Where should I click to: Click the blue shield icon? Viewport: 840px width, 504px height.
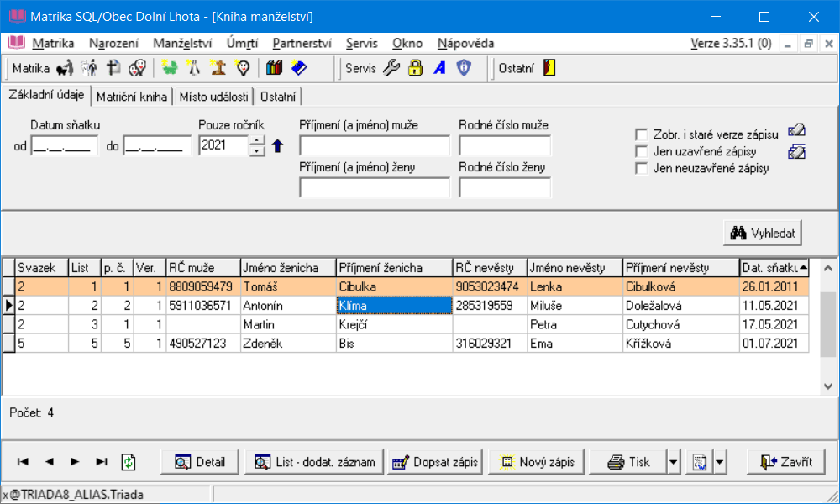point(463,69)
